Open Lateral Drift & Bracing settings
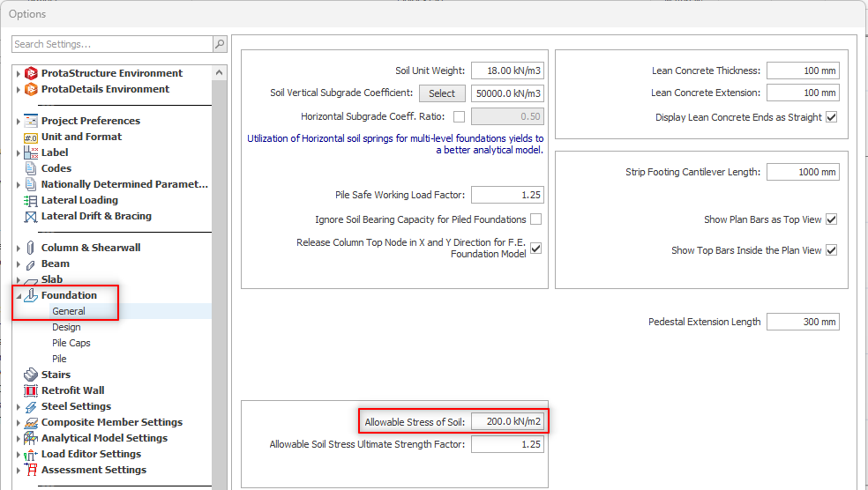 [96, 216]
